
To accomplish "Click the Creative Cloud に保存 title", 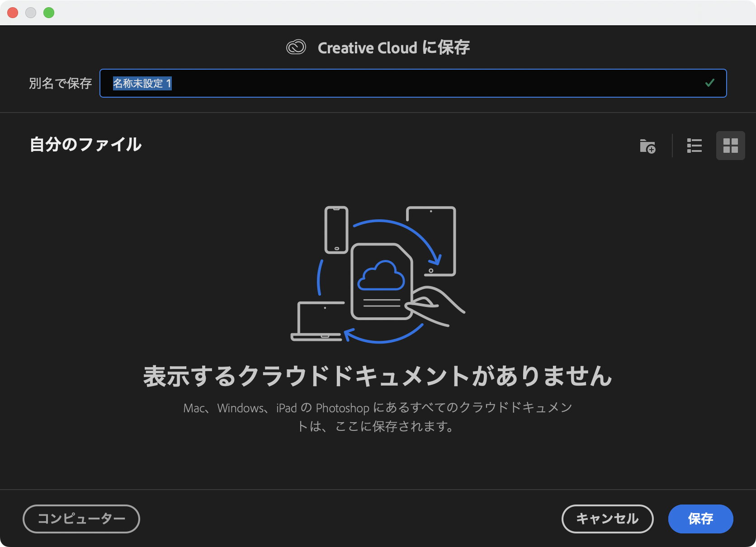I will coord(393,47).
